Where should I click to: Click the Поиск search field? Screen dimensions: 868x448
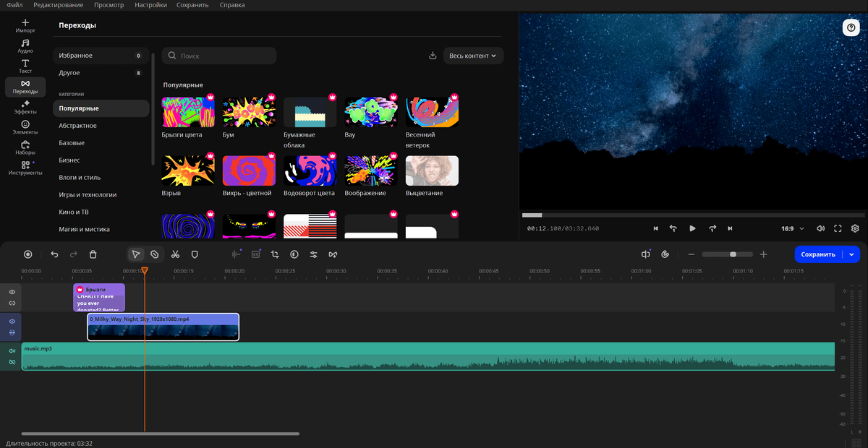pyautogui.click(x=219, y=56)
